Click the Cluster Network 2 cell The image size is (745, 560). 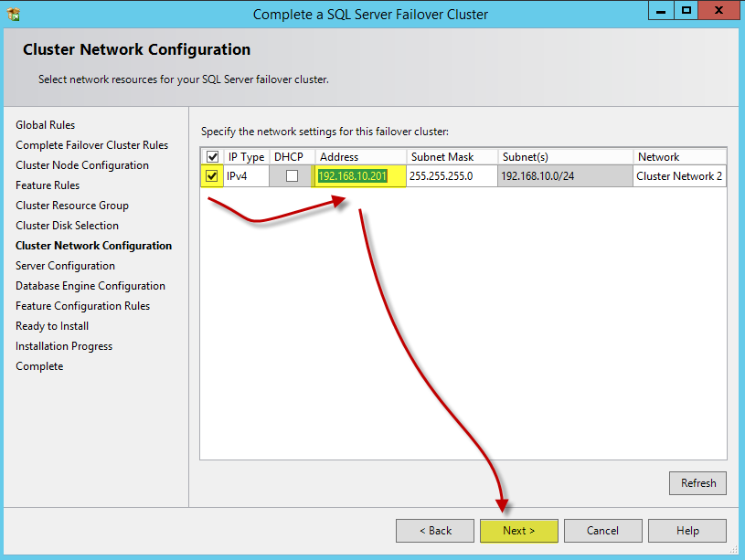[x=679, y=176]
